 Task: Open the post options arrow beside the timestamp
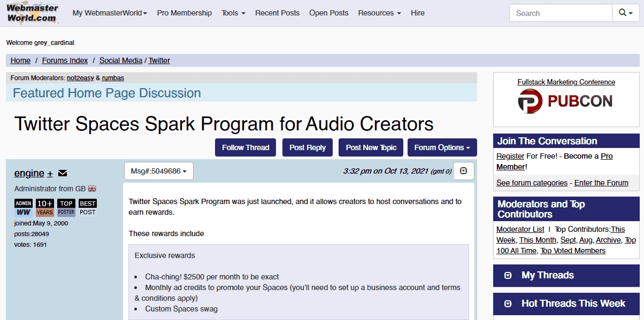click(x=464, y=171)
